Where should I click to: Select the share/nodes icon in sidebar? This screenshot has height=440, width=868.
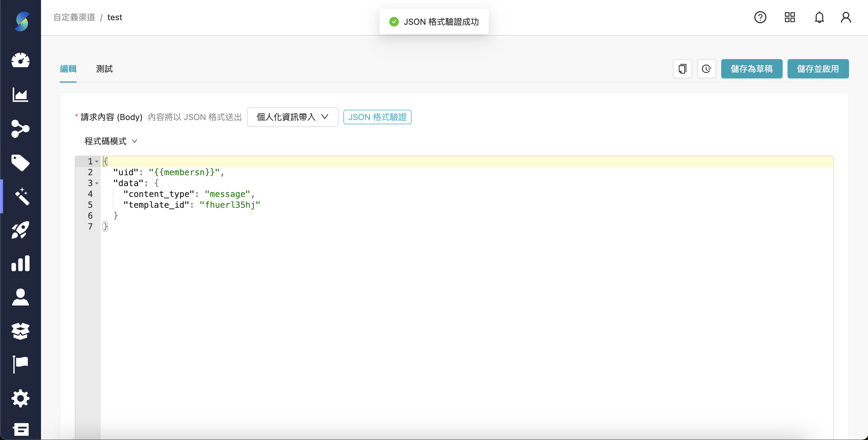(21, 129)
